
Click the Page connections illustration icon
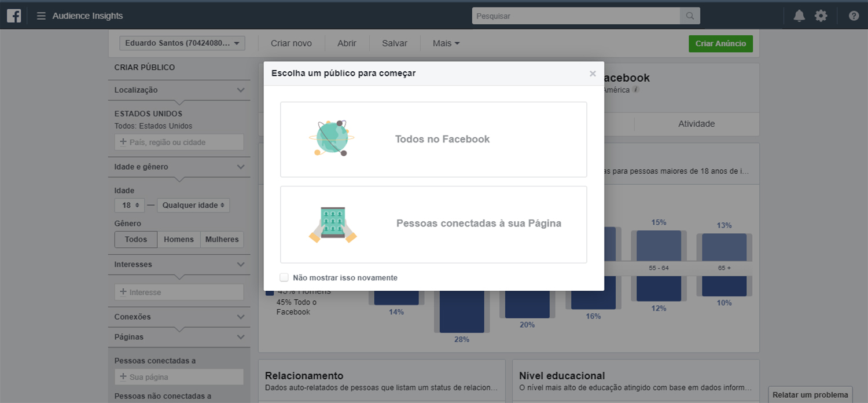[333, 224]
